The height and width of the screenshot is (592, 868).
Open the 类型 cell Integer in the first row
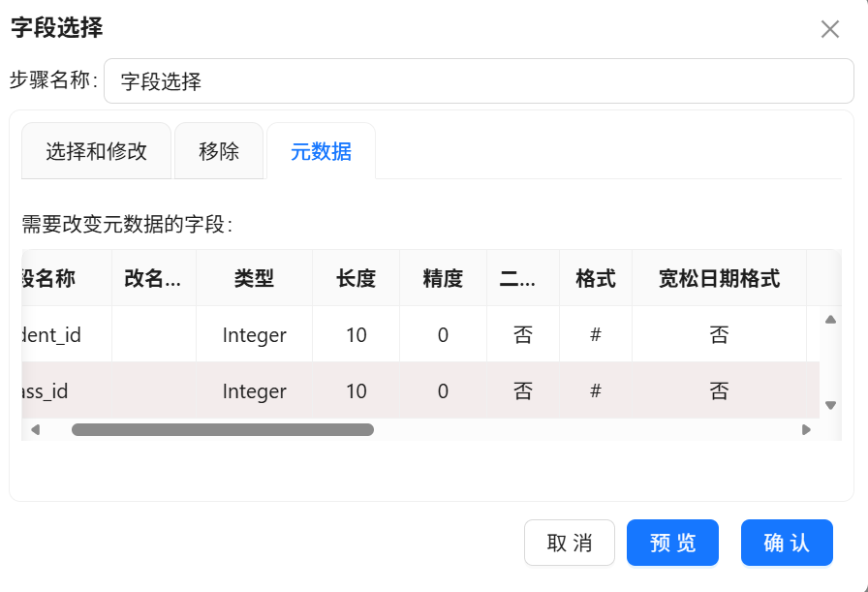[254, 334]
